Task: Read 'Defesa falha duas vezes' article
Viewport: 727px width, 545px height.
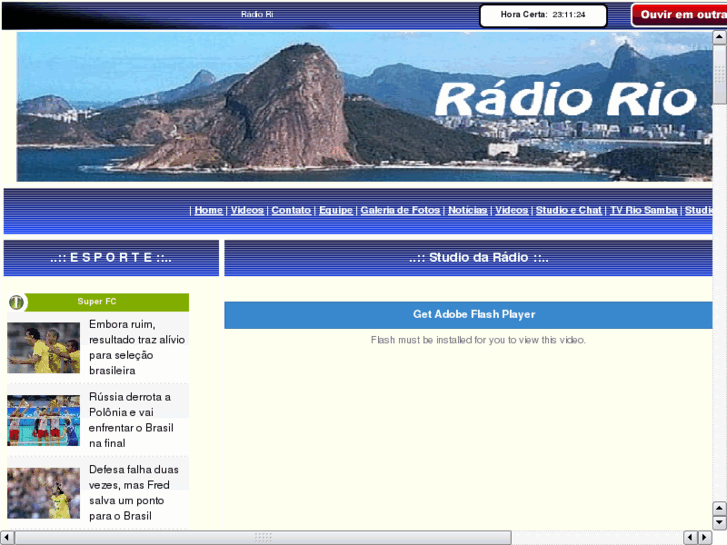Action: click(134, 493)
